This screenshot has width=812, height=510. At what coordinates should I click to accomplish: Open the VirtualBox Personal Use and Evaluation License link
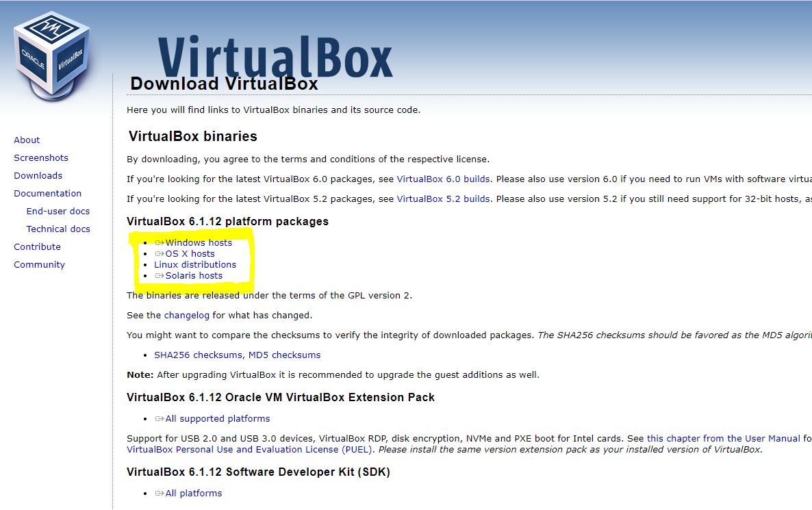click(250, 450)
